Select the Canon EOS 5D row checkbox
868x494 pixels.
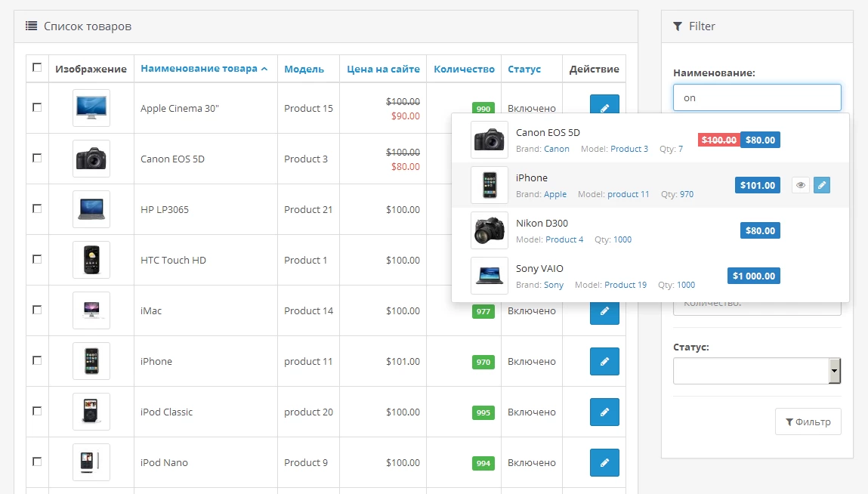tap(37, 158)
